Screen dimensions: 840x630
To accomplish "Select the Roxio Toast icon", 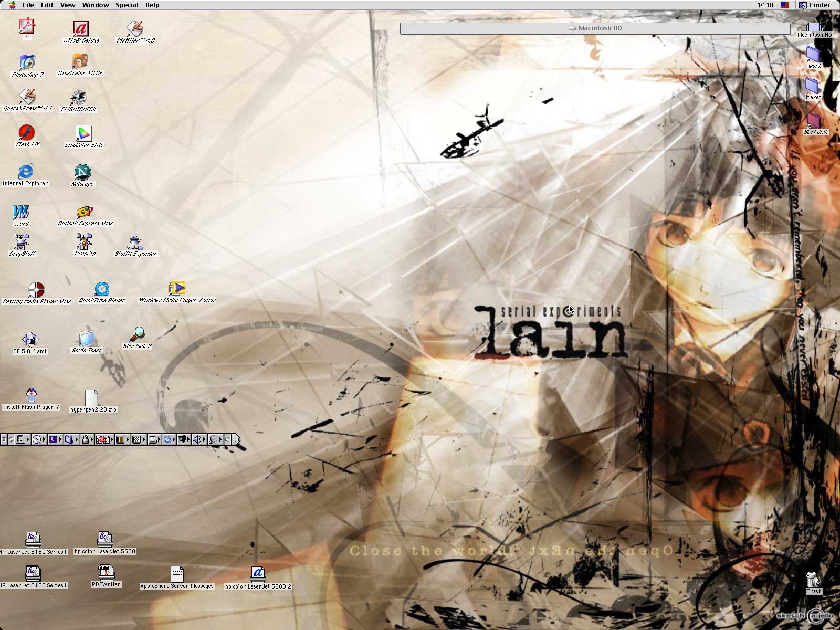I will (x=87, y=338).
